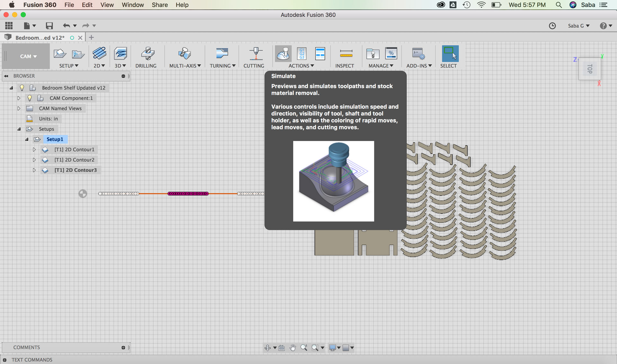Select the Setup1 item in browser

click(x=55, y=139)
